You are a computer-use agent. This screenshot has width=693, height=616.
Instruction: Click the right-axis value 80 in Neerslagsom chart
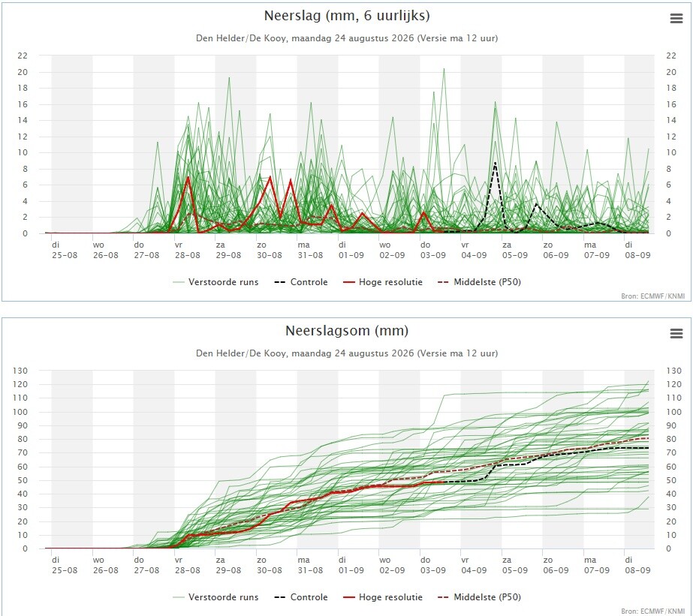671,439
